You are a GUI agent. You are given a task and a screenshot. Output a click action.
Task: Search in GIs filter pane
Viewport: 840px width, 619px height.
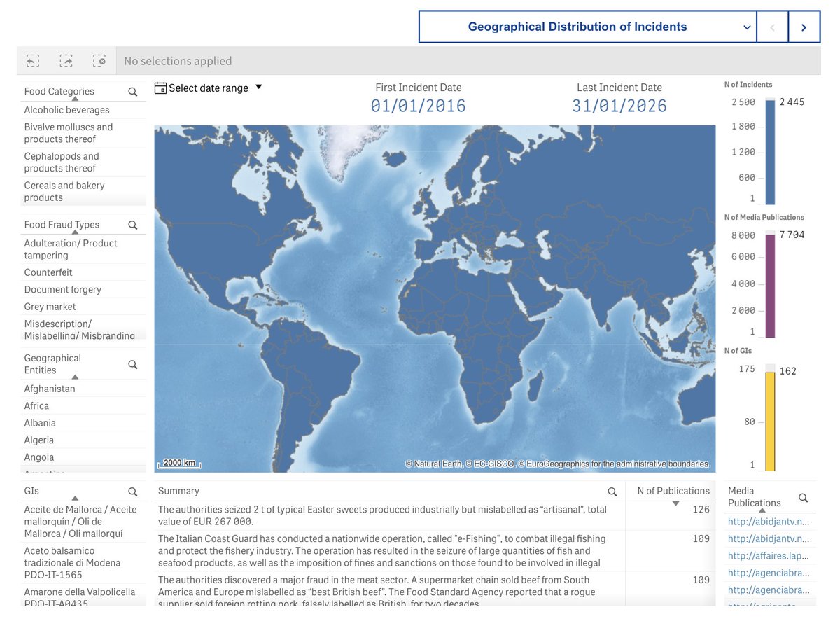133,492
